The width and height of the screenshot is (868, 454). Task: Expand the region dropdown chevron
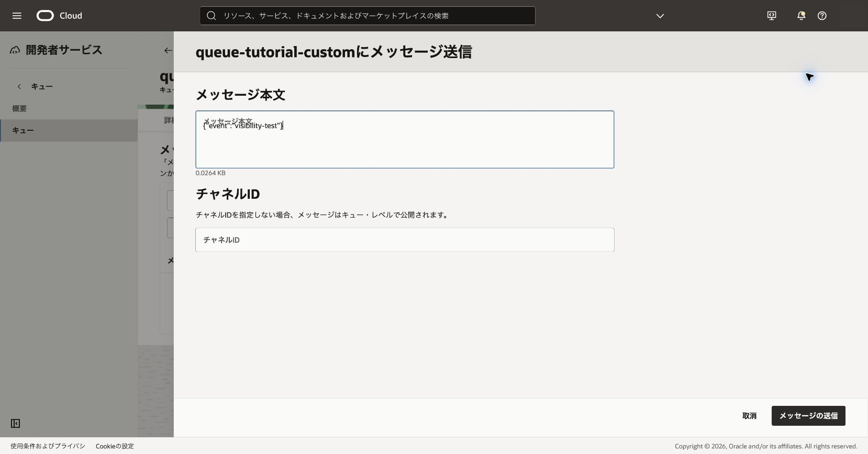point(660,16)
